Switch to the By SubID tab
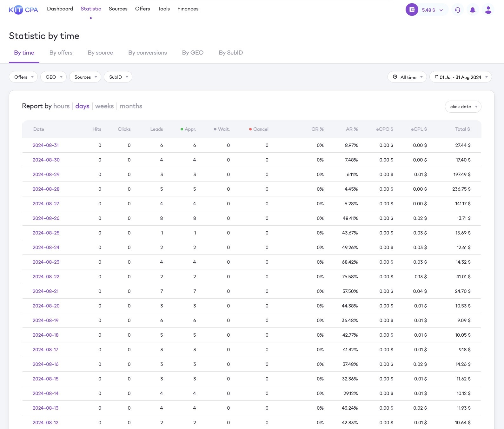The image size is (504, 429). tap(231, 53)
